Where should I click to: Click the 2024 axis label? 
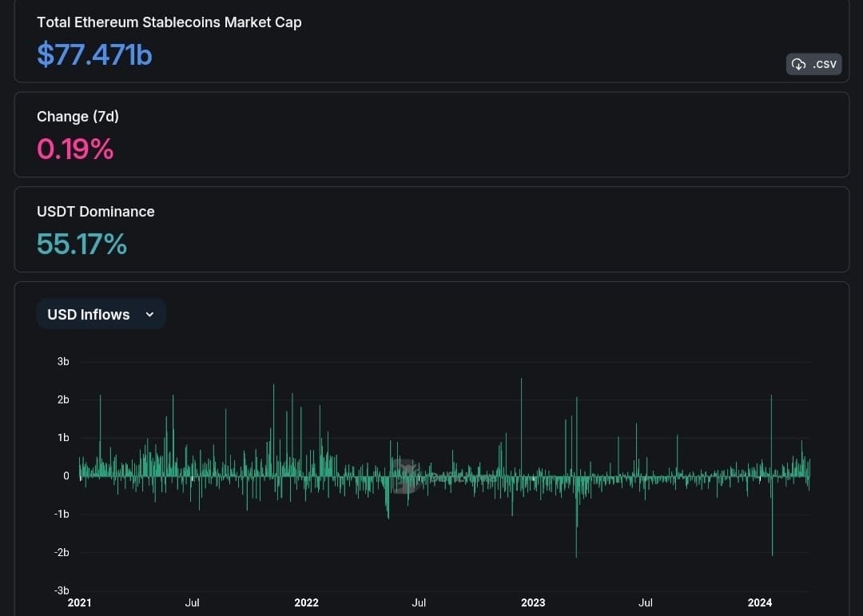coord(760,603)
